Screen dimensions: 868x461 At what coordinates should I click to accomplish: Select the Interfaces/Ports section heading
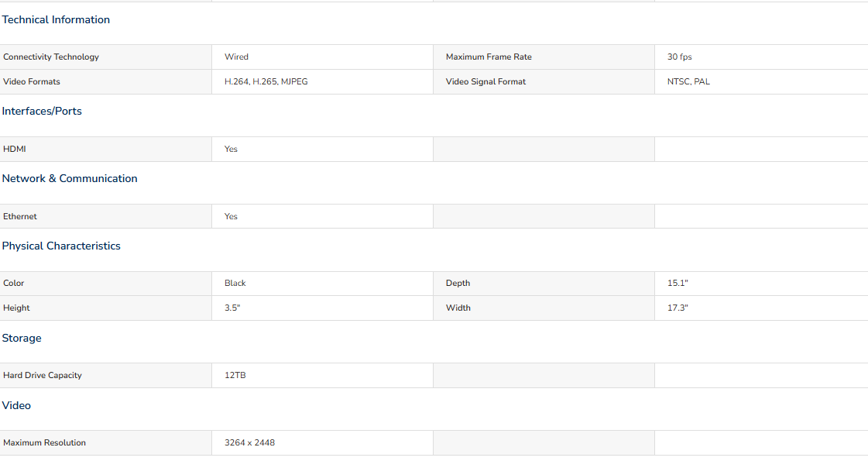pos(42,112)
